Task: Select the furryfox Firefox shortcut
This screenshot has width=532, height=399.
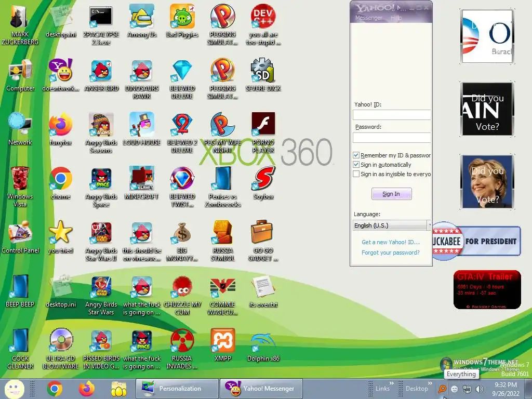Action: point(61,129)
